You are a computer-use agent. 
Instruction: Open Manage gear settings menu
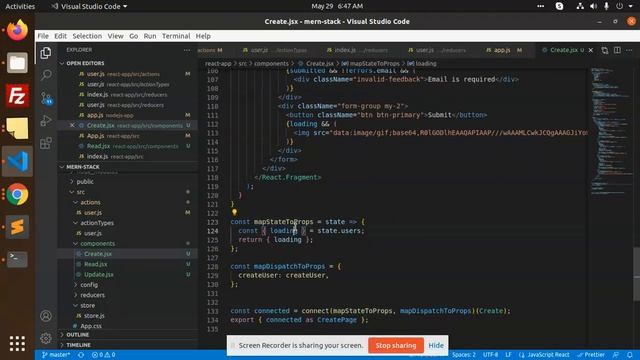(46, 338)
